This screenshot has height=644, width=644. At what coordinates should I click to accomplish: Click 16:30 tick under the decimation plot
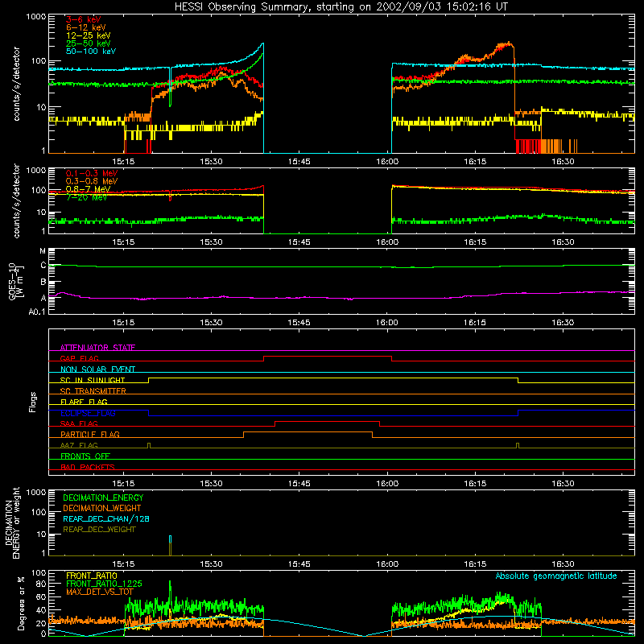563,564
